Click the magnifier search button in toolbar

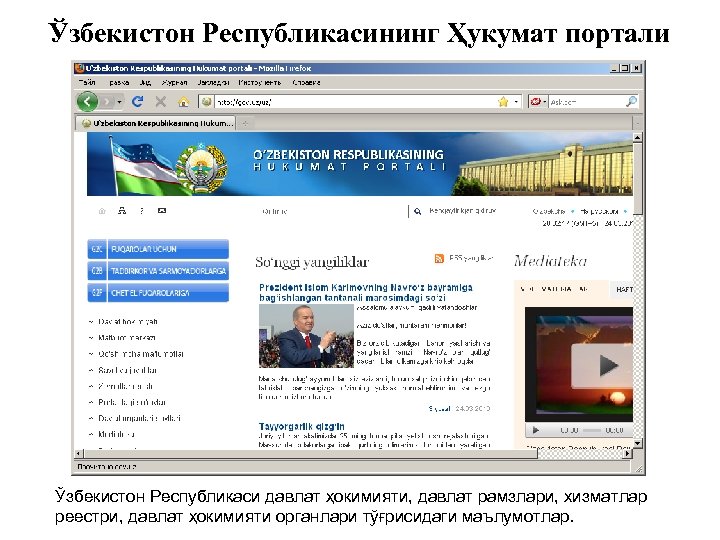631,101
